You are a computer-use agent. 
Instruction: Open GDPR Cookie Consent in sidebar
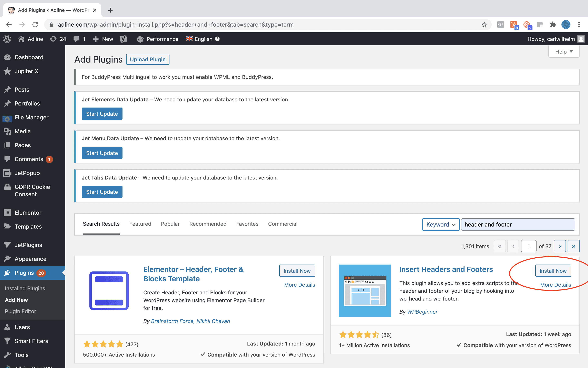(32, 190)
